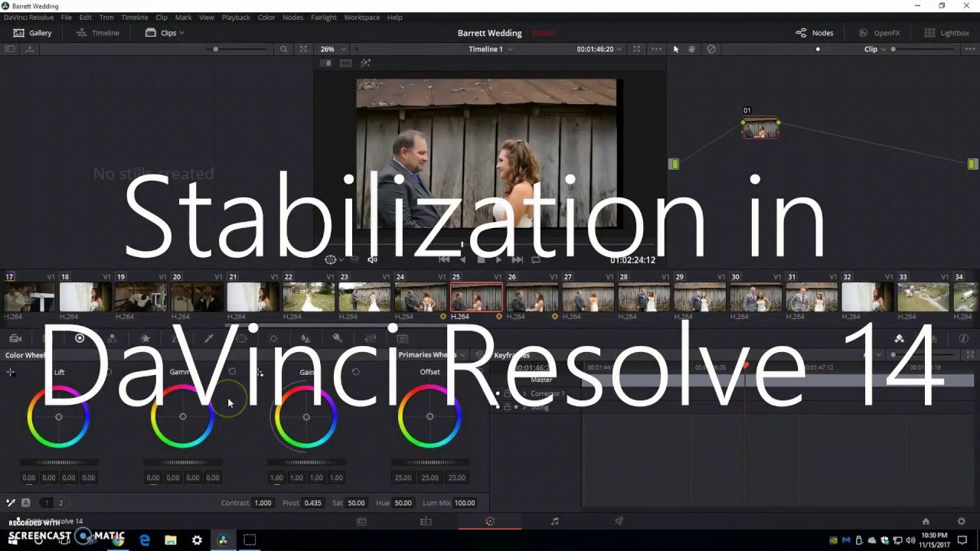Open the Project Manager home icon
The width and height of the screenshot is (980, 551).
pyautogui.click(x=926, y=521)
